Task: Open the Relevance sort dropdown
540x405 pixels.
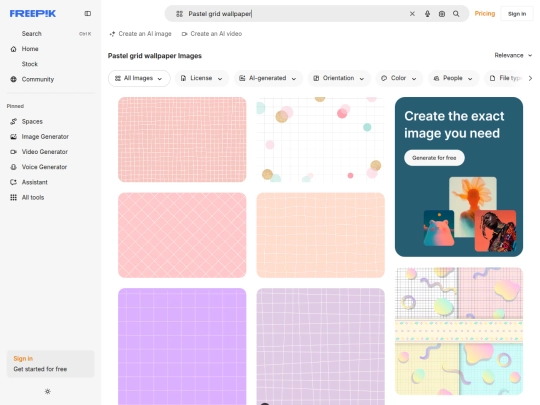Action: coord(513,55)
